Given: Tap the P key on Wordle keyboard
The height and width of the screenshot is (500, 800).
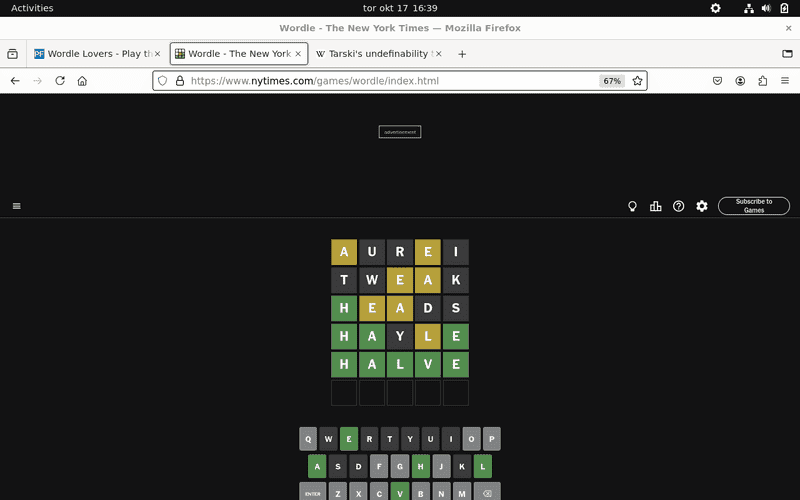Looking at the screenshot, I should click(492, 439).
